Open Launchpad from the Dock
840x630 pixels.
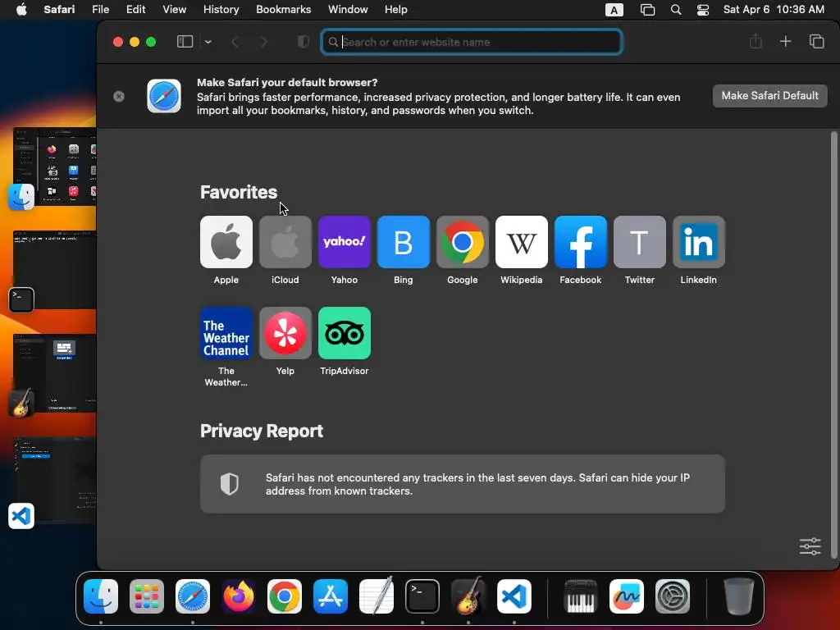(x=147, y=596)
